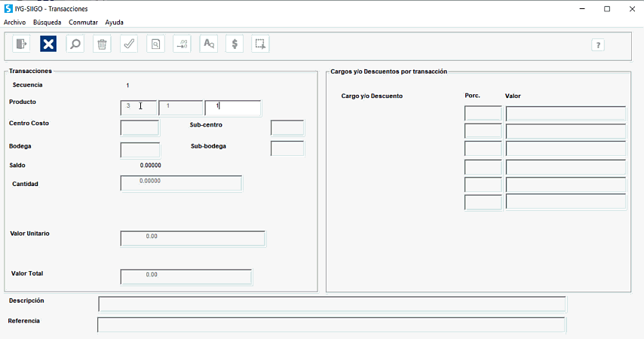Click the Sub-centro input field
The image size is (644, 339).
(x=287, y=127)
